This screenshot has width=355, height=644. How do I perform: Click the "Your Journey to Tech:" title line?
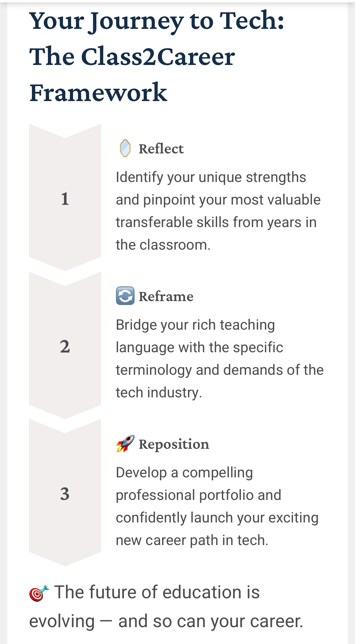click(157, 21)
